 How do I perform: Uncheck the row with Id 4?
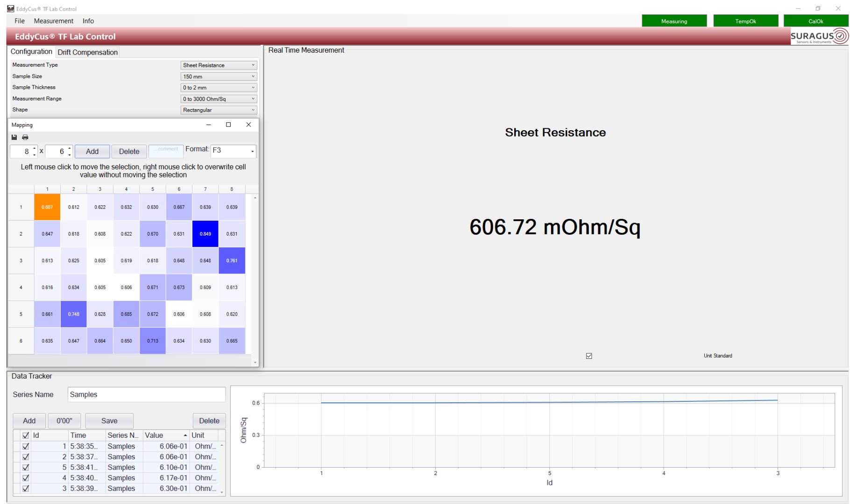tap(26, 478)
